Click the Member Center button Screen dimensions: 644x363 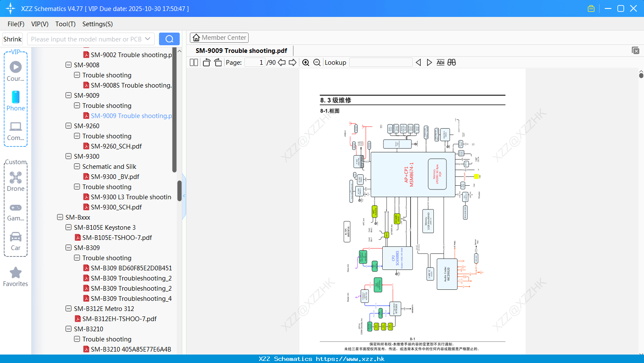(219, 38)
